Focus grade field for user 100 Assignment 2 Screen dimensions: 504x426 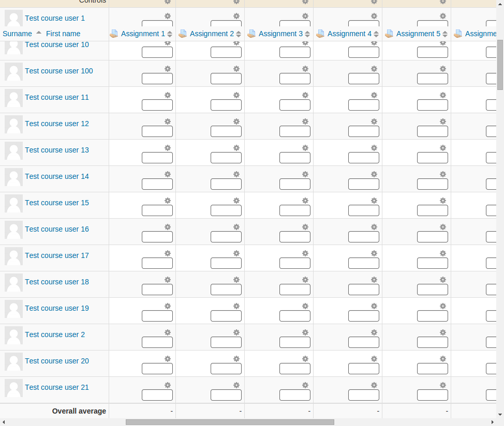[x=226, y=79]
